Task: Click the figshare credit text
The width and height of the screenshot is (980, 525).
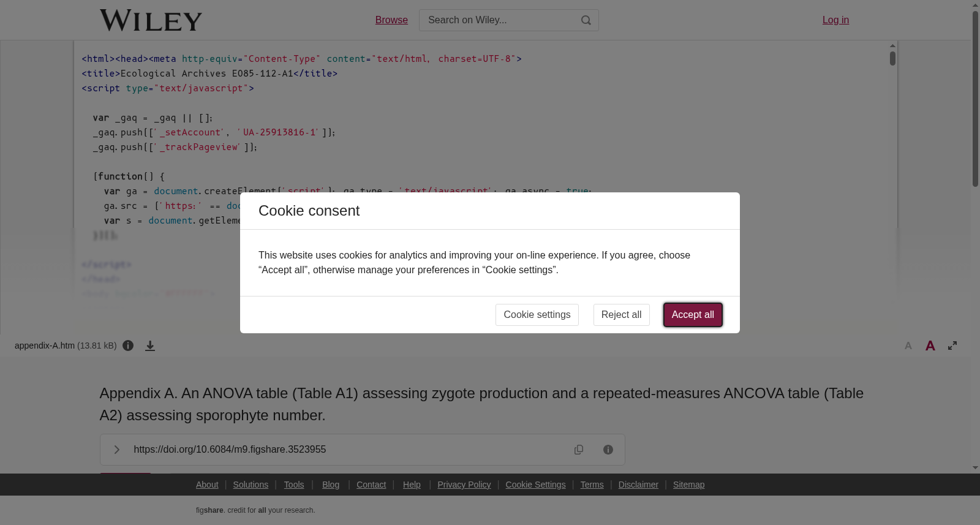Action: point(255,510)
